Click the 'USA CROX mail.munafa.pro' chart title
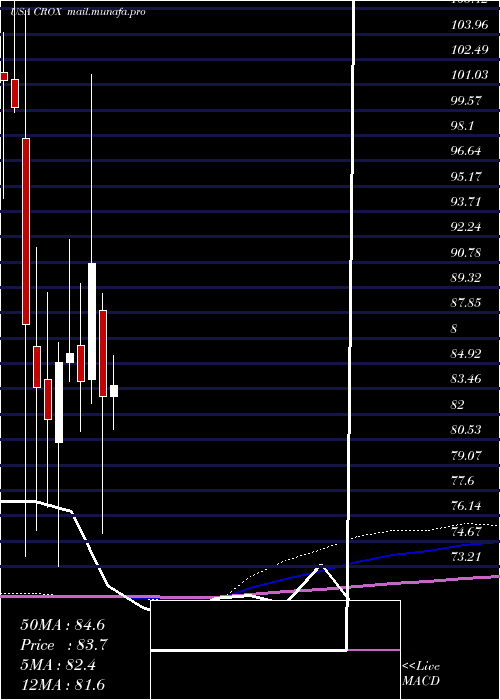 tap(78, 12)
